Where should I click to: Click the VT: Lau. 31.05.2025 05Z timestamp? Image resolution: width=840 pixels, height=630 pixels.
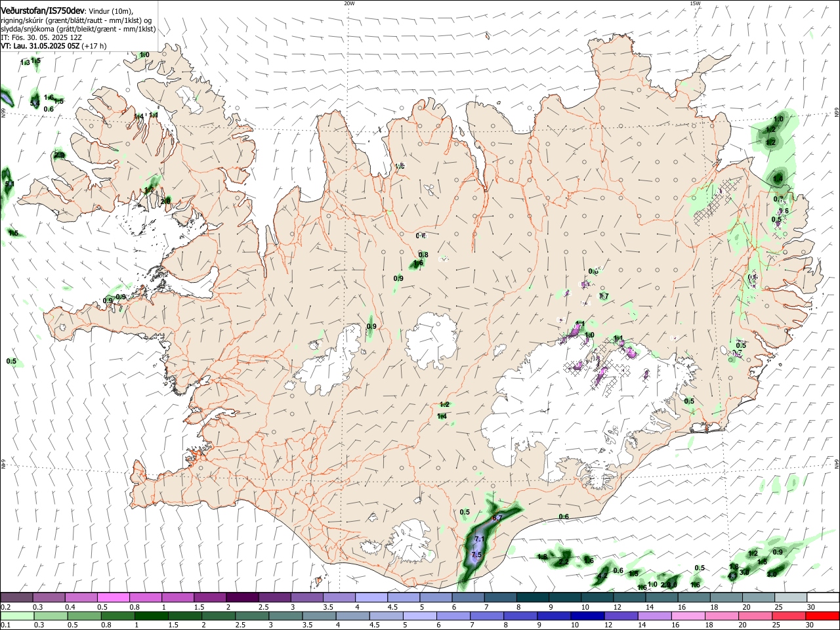pyautogui.click(x=39, y=46)
